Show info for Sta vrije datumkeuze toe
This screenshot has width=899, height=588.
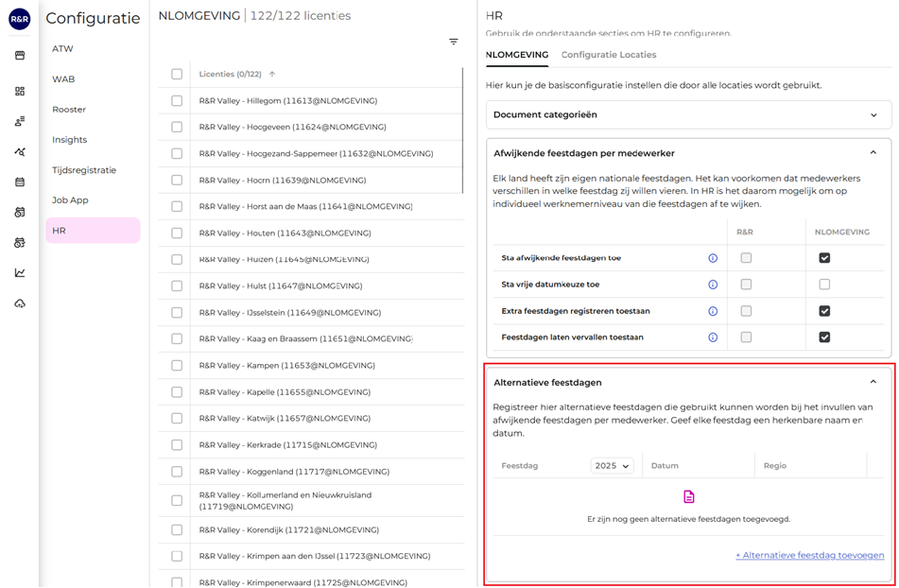713,285
